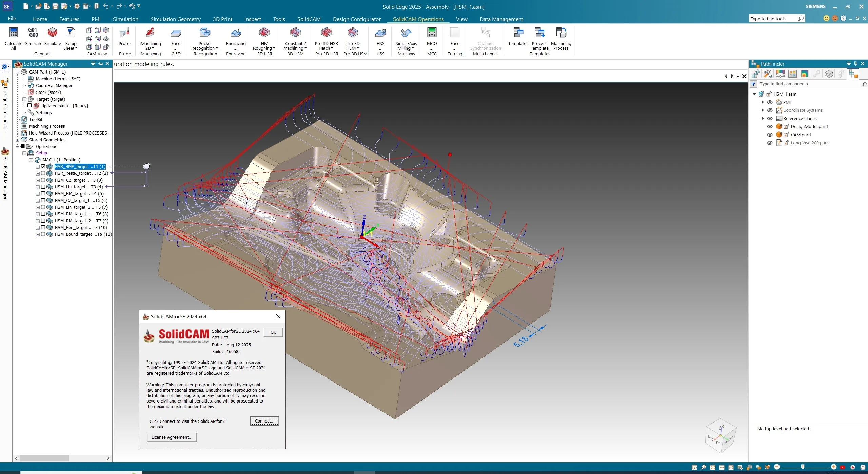Click the Calculate All icon
868x474 pixels.
(13, 33)
